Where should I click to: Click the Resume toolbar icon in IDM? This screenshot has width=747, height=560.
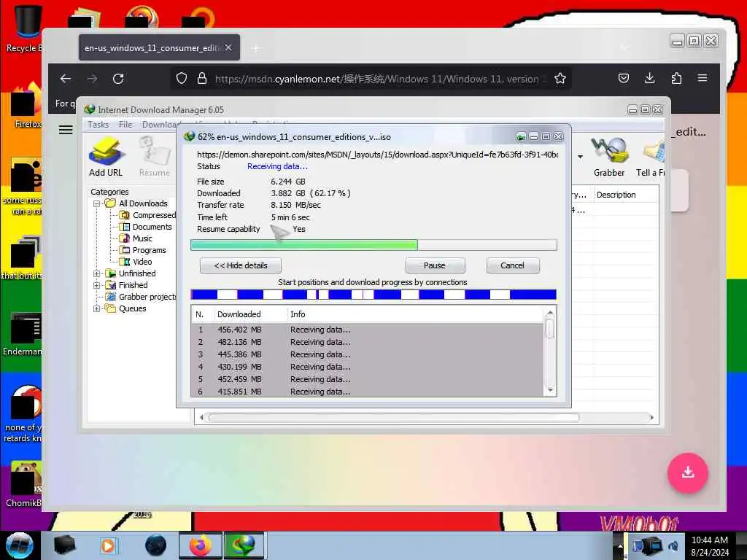coord(155,156)
